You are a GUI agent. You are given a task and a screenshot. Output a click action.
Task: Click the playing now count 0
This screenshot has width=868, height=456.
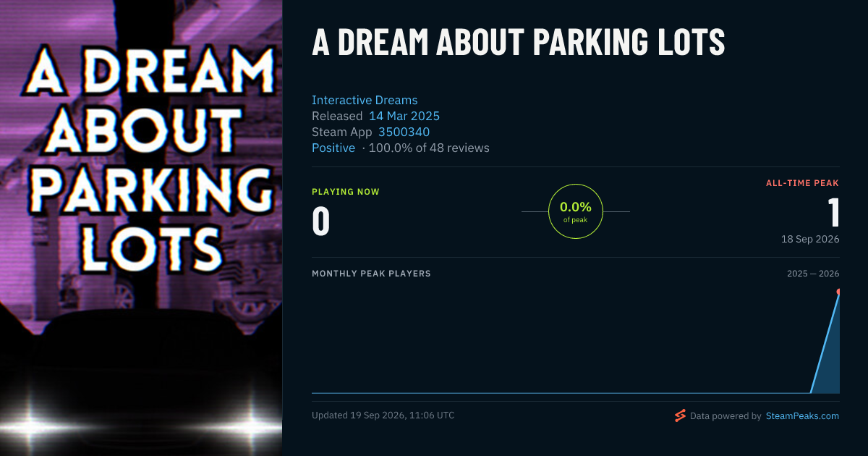[320, 221]
